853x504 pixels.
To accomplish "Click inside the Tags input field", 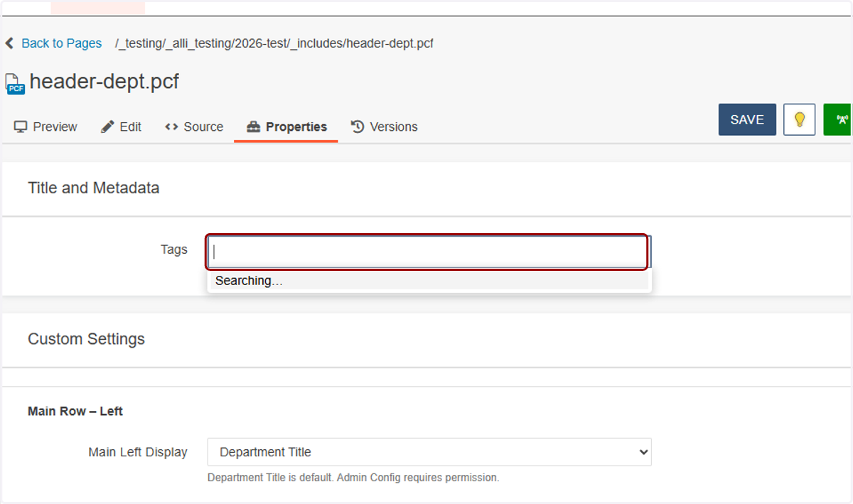I will [428, 252].
